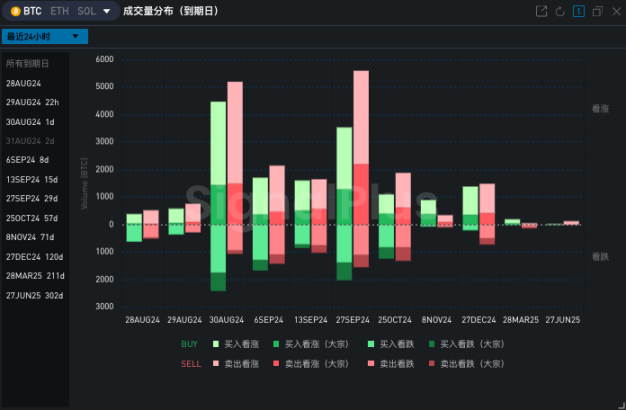This screenshot has height=410, width=626.
Task: Open the external pop-out icon
Action: pyautogui.click(x=541, y=11)
